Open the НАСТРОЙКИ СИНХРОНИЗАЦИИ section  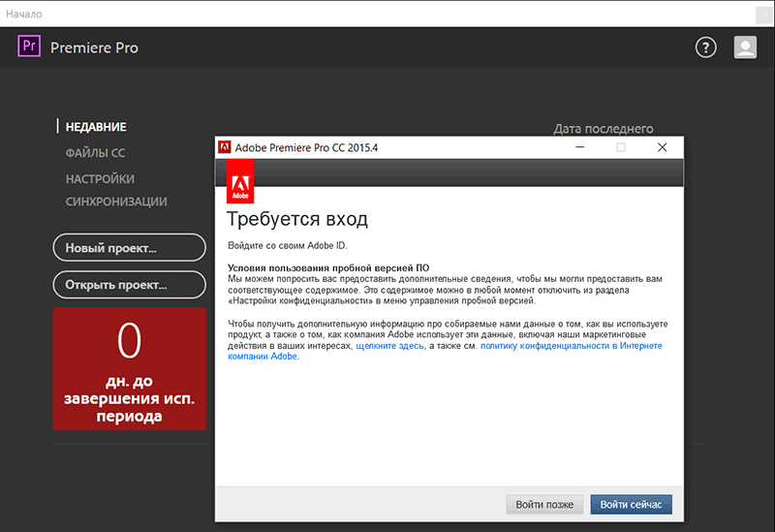(x=115, y=190)
